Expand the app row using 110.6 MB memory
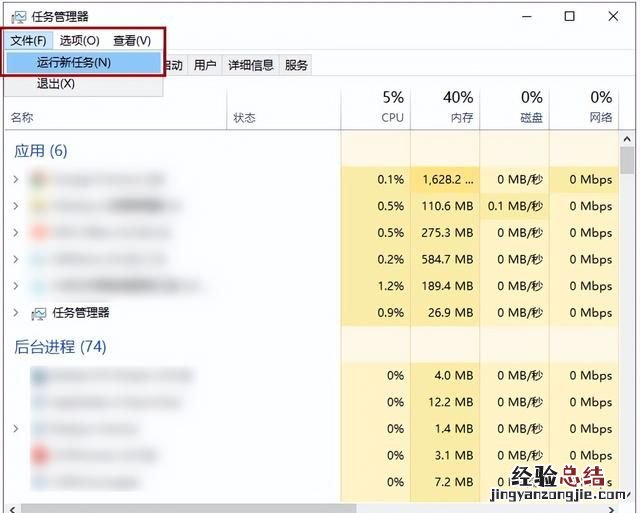 15,206
